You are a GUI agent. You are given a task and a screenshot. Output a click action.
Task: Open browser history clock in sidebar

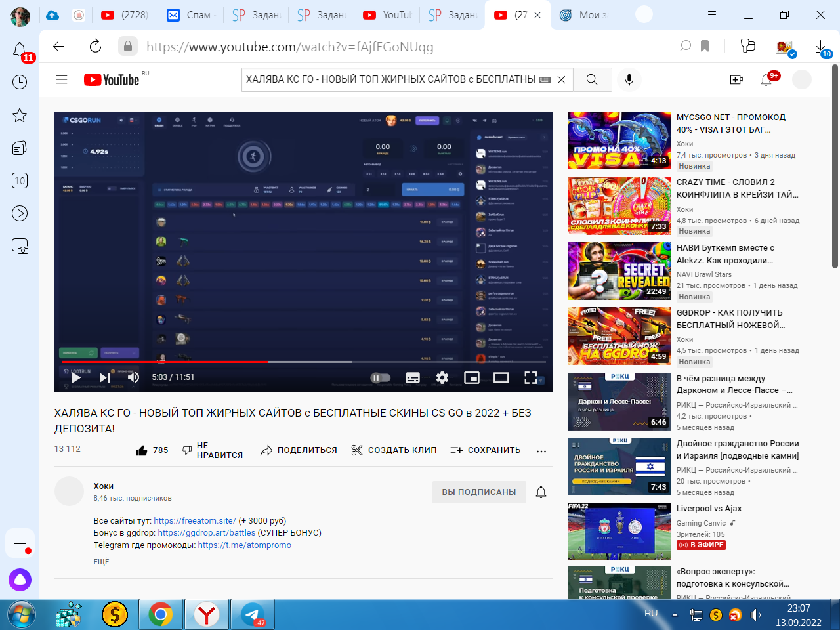coord(20,82)
